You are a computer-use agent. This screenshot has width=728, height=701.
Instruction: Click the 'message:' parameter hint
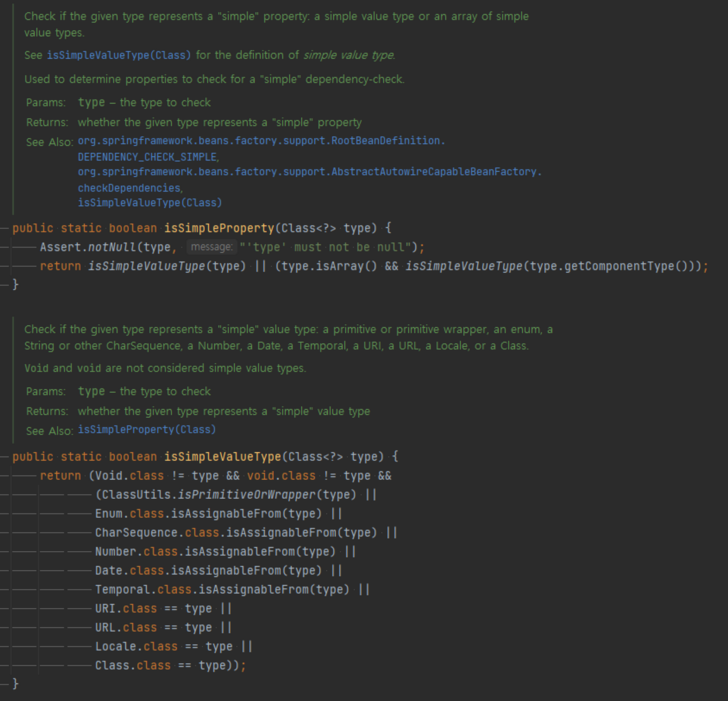coord(212,247)
